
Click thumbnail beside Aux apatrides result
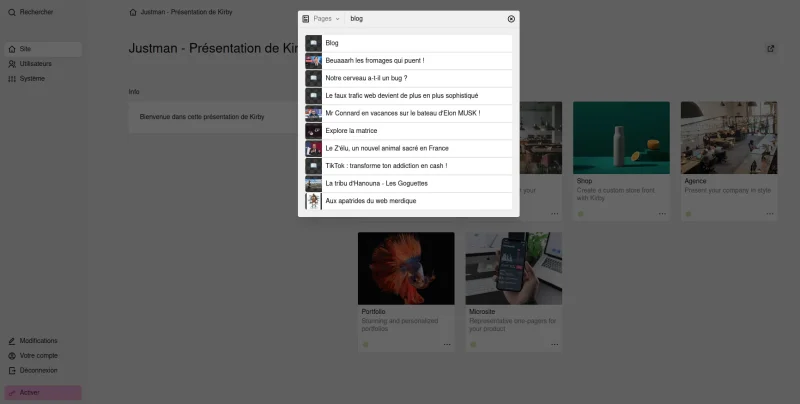(313, 201)
